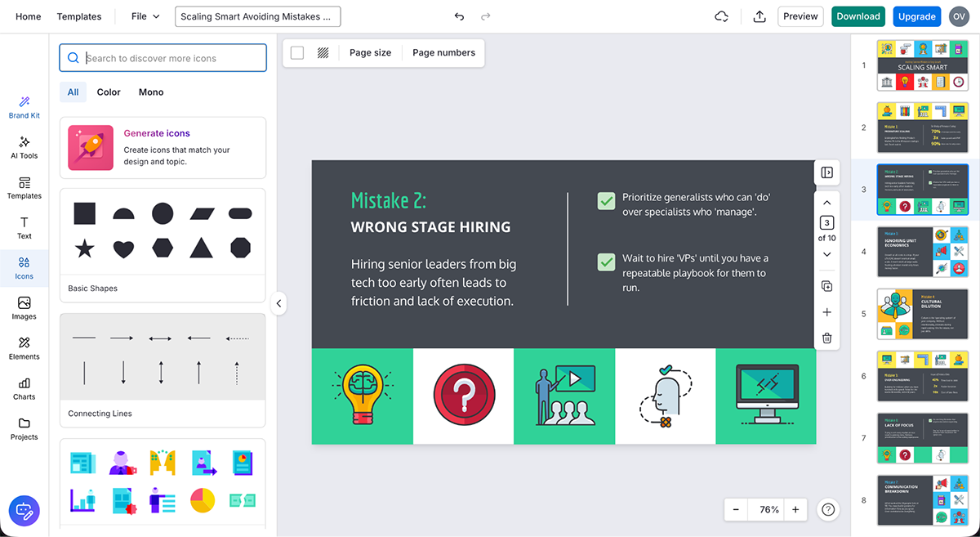Click the current page number box
The image size is (980, 537).
click(x=826, y=223)
